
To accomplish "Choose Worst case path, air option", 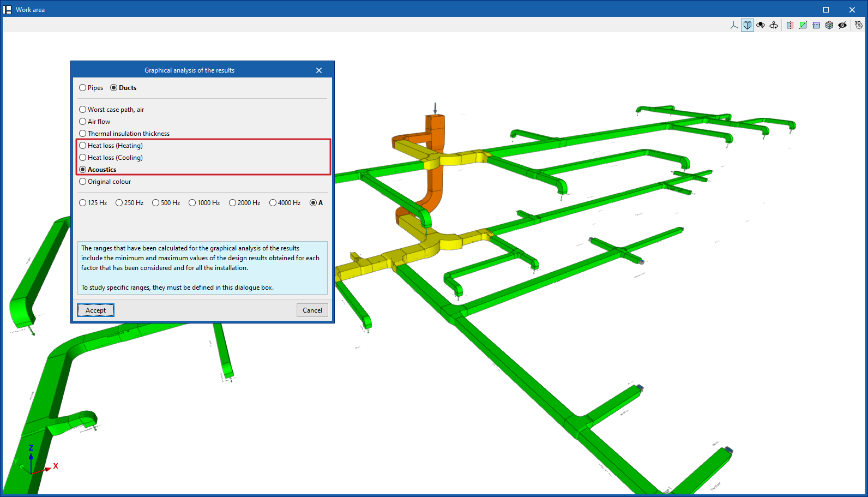I will (112, 110).
